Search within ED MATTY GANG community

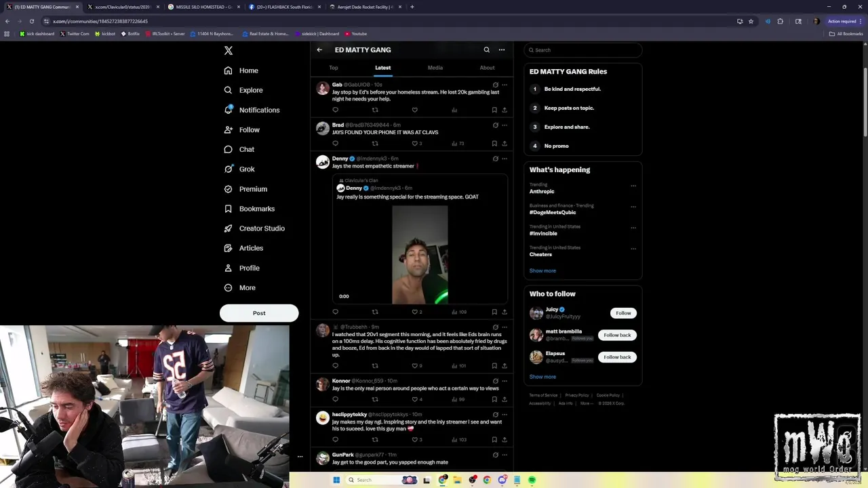486,49
